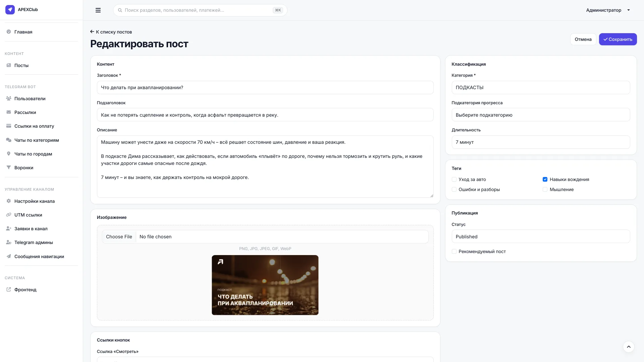Check the Рекомендуемый пост option
The height and width of the screenshot is (362, 644).
pos(454,251)
